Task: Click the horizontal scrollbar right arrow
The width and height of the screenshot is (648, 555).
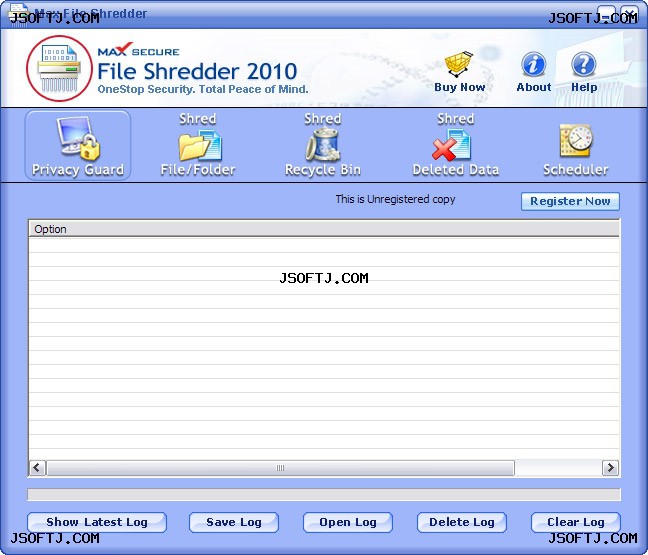Action: pyautogui.click(x=610, y=468)
